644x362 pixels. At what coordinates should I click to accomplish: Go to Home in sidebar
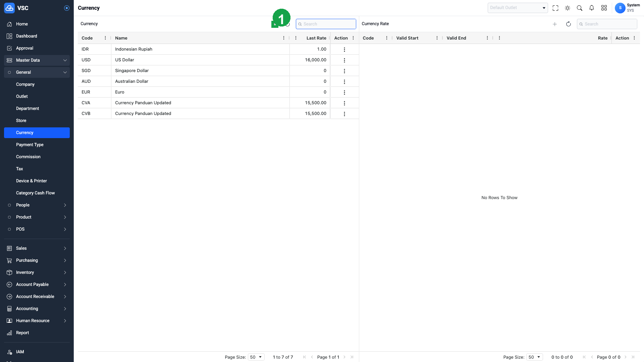pos(37,24)
